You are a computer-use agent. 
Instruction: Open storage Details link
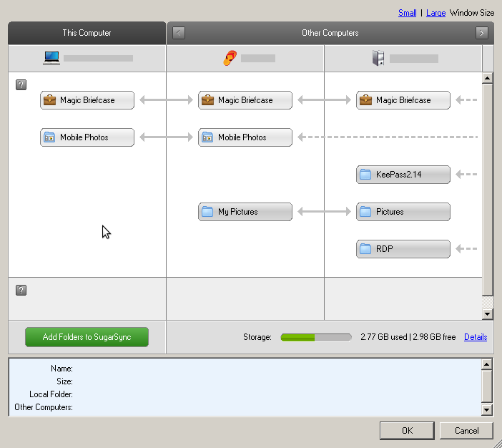coord(476,337)
